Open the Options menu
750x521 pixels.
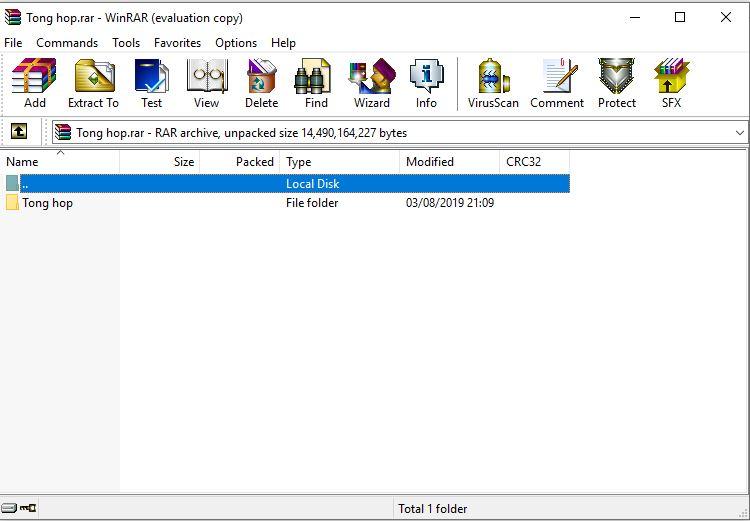pyautogui.click(x=236, y=43)
